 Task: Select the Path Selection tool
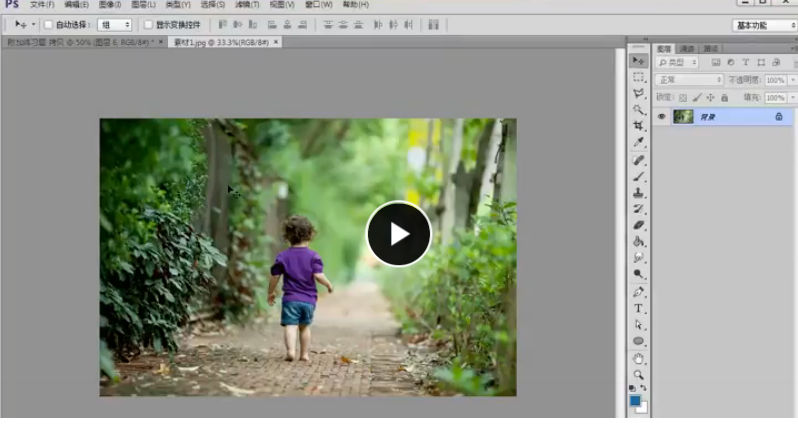pyautogui.click(x=638, y=325)
